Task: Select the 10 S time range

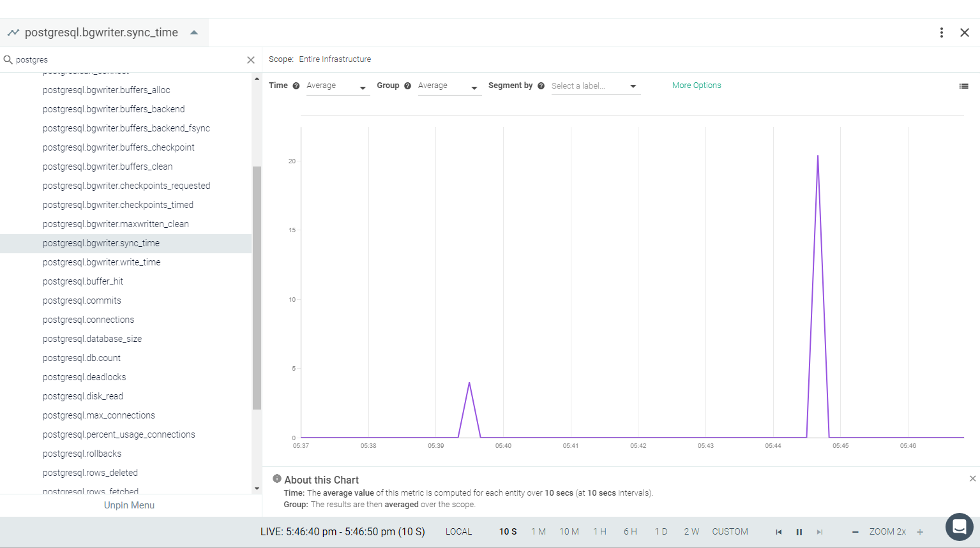Action: click(x=508, y=532)
